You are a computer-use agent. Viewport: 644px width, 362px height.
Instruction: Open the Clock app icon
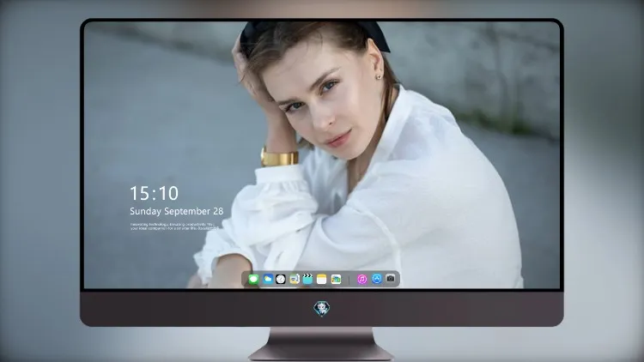point(281,279)
